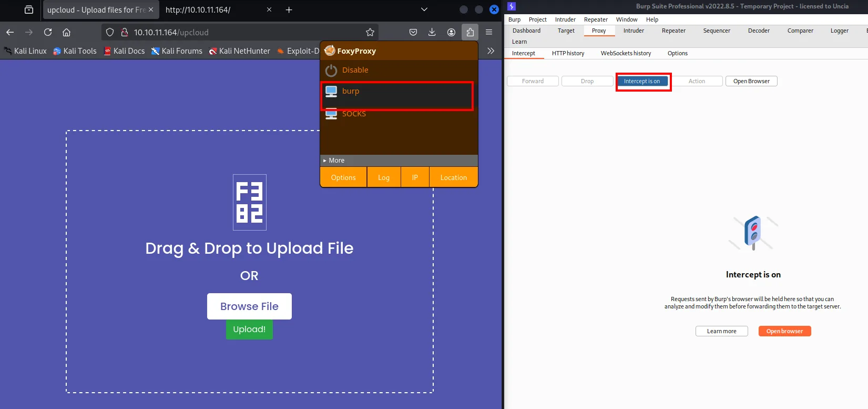The image size is (868, 409).
Task: Show more bookmarks with the chevron
Action: [x=491, y=51]
